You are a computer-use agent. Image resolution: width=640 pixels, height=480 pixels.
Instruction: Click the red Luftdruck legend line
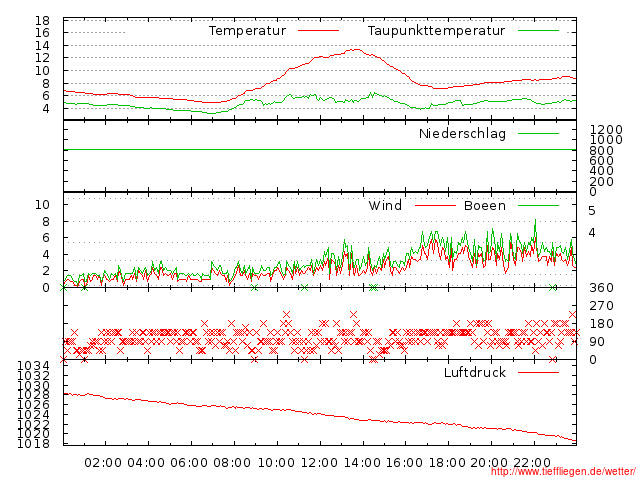pyautogui.click(x=538, y=372)
